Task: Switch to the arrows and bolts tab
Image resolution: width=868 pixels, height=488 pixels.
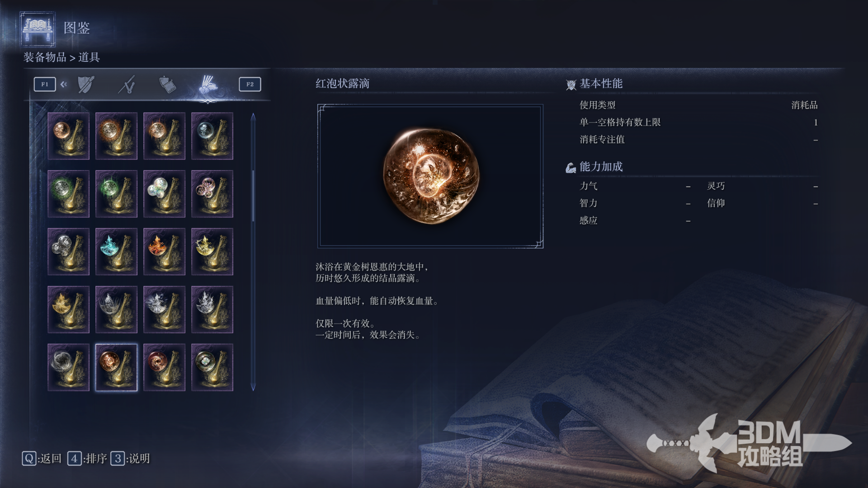Action: tap(127, 84)
